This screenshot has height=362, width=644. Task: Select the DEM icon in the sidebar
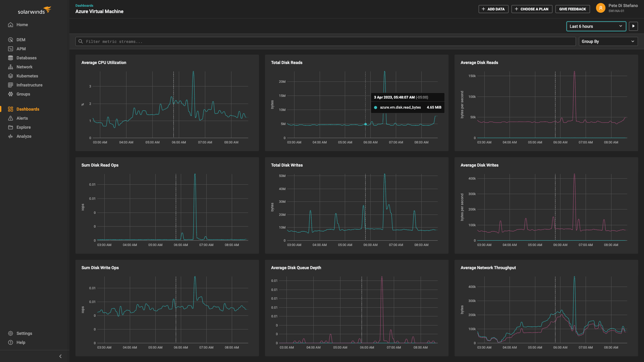coord(11,40)
